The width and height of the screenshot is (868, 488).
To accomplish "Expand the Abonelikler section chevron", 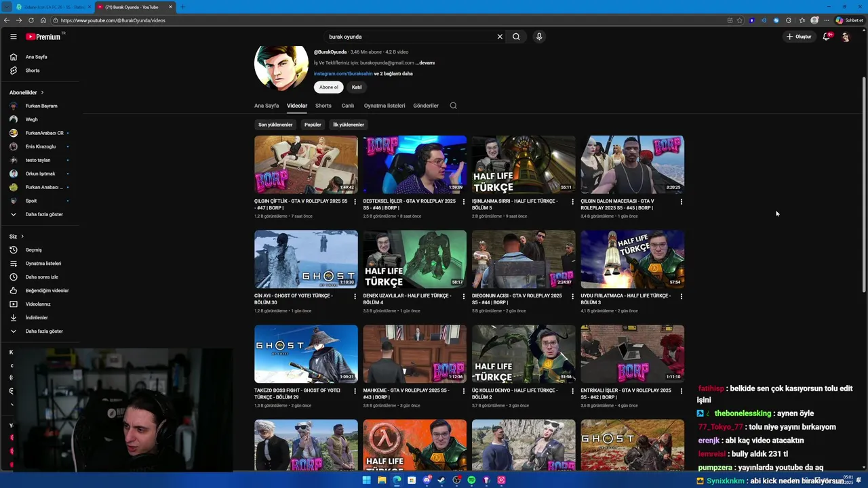I will point(42,92).
